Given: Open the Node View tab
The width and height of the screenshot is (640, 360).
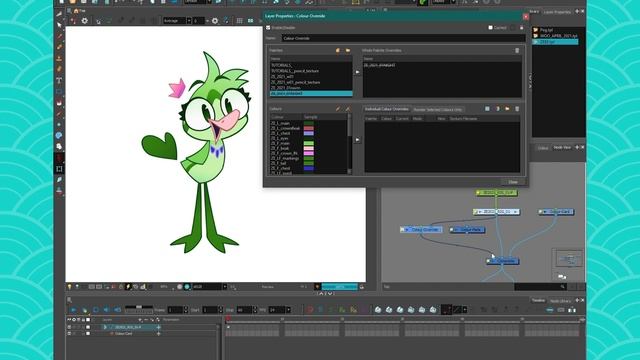Looking at the screenshot, I should click(562, 147).
